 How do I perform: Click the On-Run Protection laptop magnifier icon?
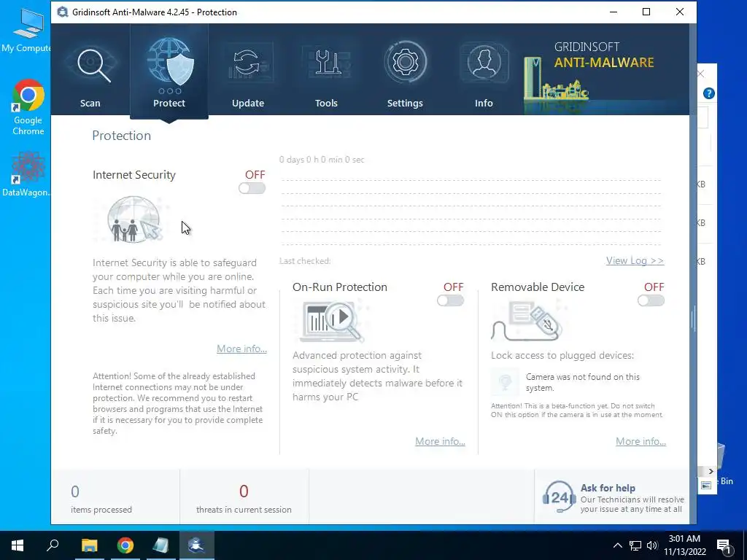coord(331,321)
